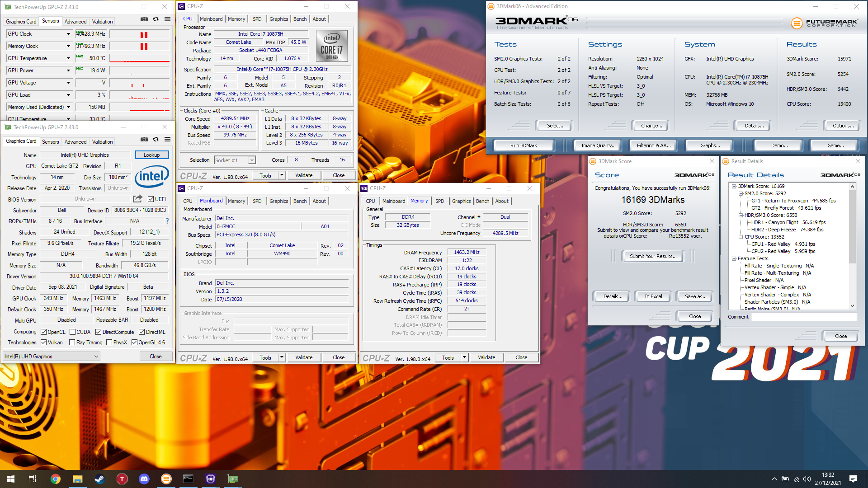Click the refresh icon in GPU-Z Graphics Card window
The image size is (868, 488).
tap(156, 139)
